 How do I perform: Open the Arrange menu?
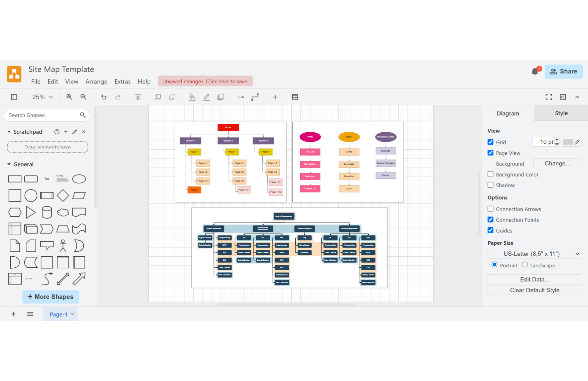click(96, 82)
